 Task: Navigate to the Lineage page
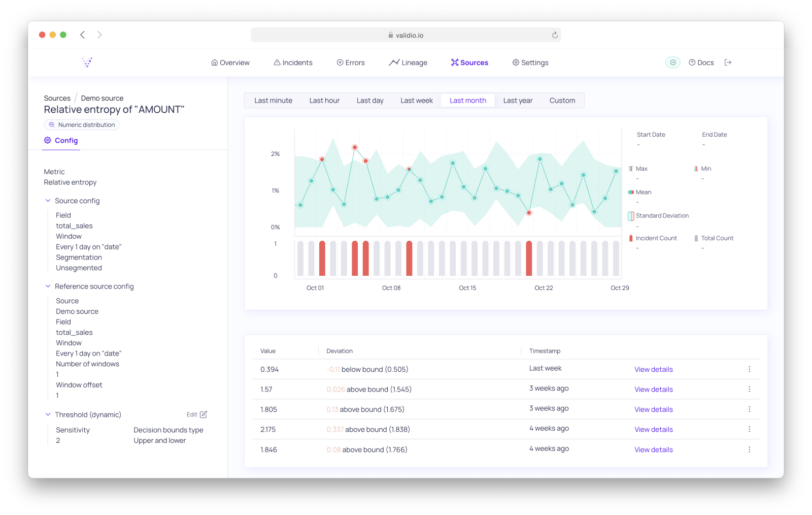pyautogui.click(x=408, y=62)
